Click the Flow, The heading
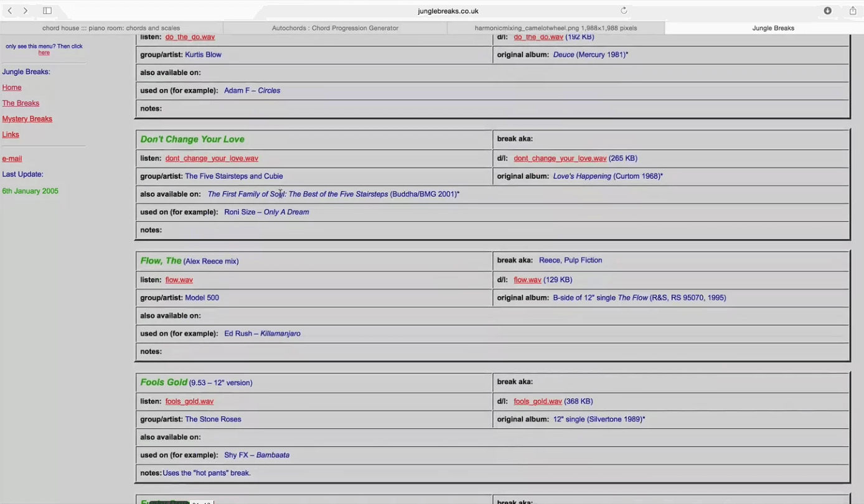 click(x=161, y=261)
